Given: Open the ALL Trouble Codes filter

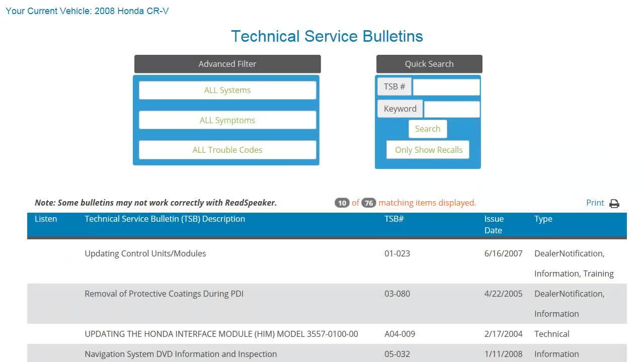Looking at the screenshot, I should 227,150.
